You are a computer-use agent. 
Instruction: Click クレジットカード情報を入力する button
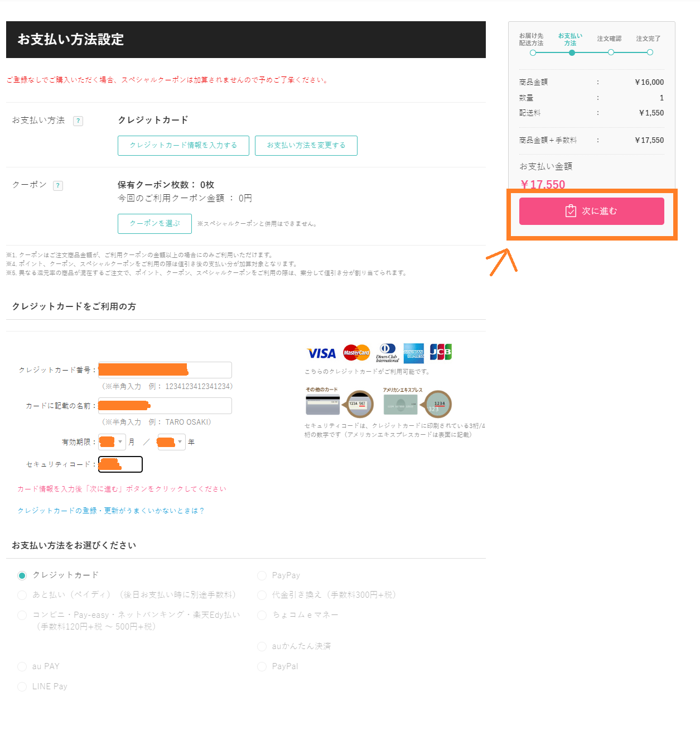tap(183, 145)
